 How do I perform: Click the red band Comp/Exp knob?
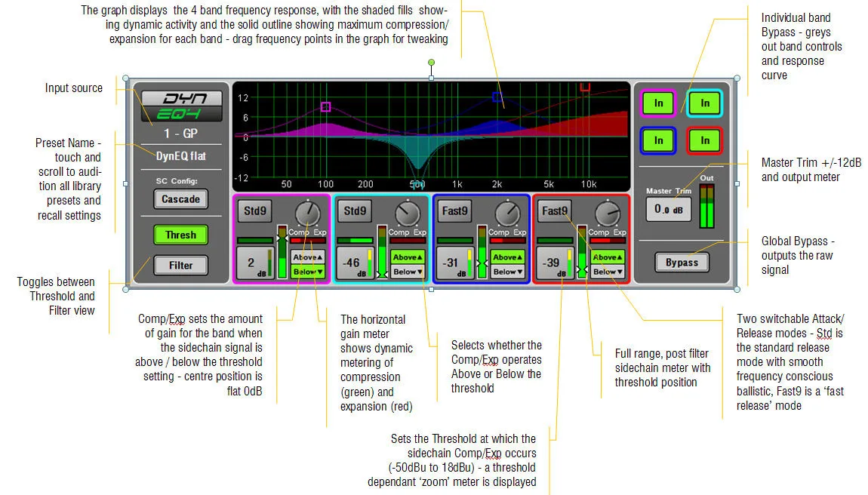click(608, 214)
